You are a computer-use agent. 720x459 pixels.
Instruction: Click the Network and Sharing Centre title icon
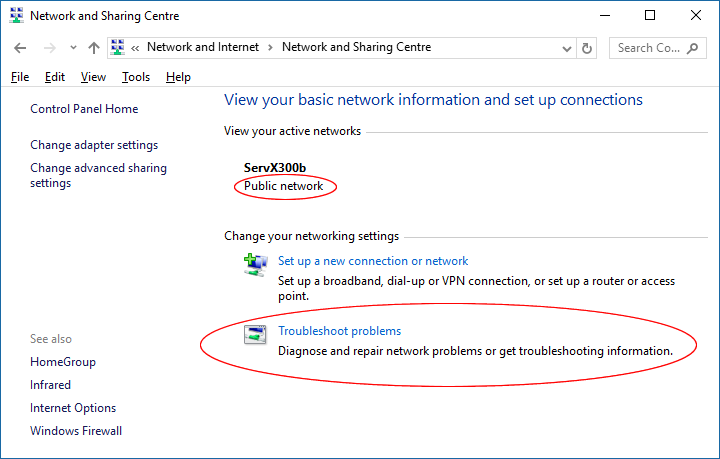point(16,16)
